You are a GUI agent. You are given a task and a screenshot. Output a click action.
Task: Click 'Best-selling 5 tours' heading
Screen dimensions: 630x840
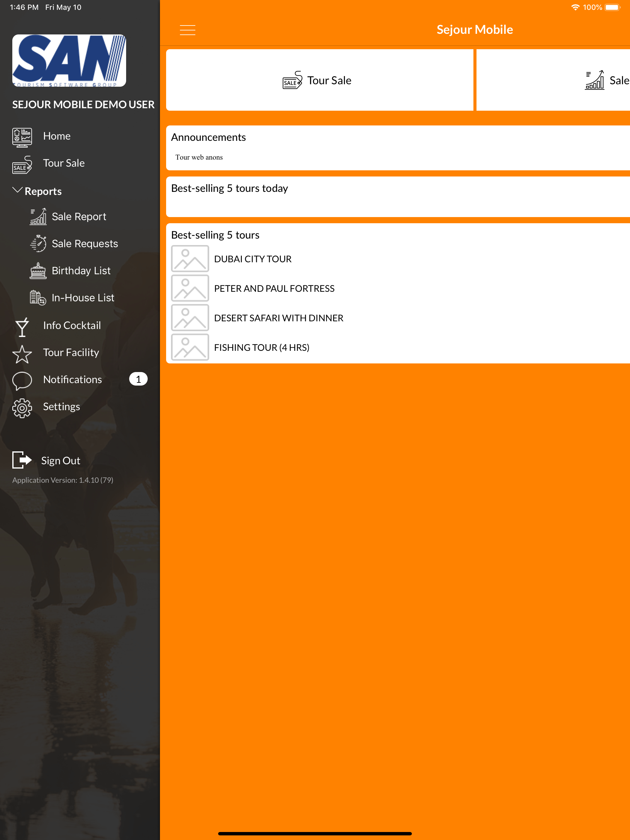pos(215,235)
